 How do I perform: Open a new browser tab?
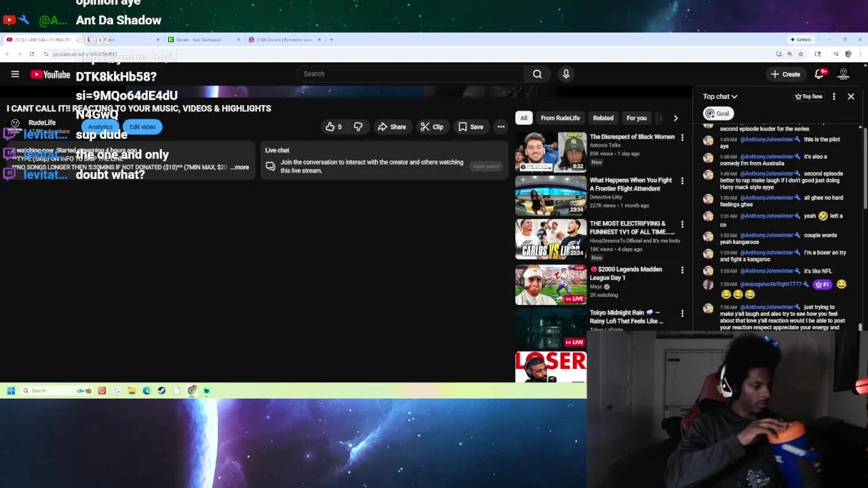click(332, 40)
